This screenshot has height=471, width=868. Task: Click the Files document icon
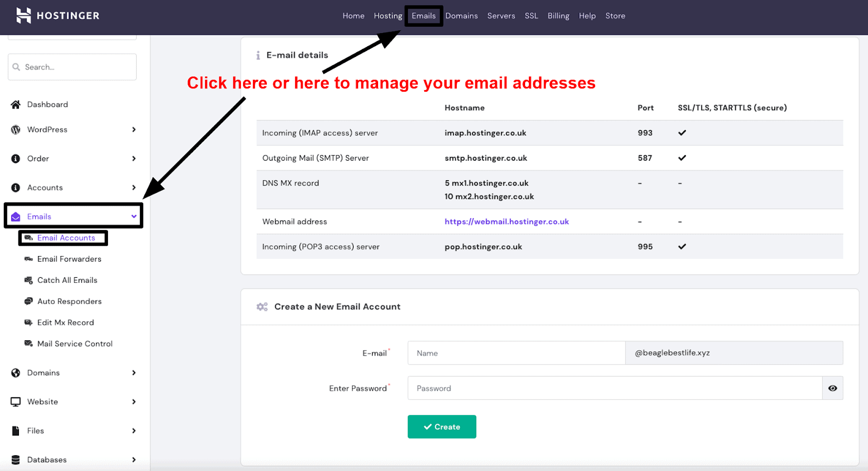click(16, 431)
